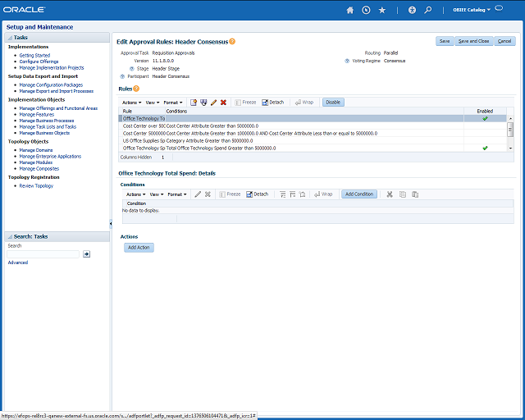Click the Add Condition button
The width and height of the screenshot is (525, 420).
(359, 194)
